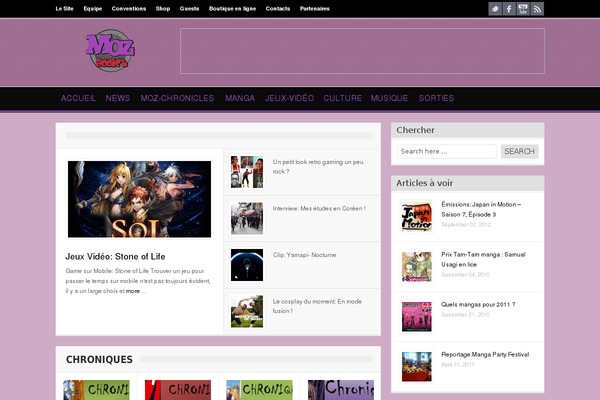Click the Moz Addicts logo

[x=111, y=51]
